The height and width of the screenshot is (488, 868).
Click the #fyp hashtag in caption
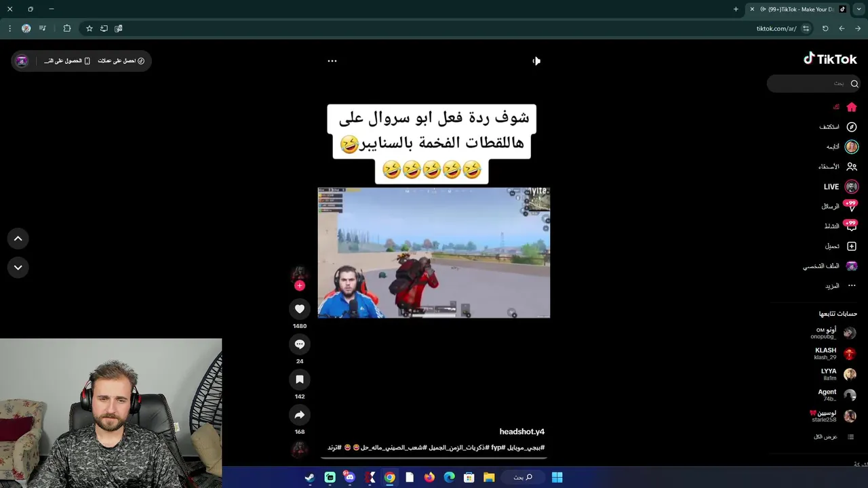[x=499, y=447]
